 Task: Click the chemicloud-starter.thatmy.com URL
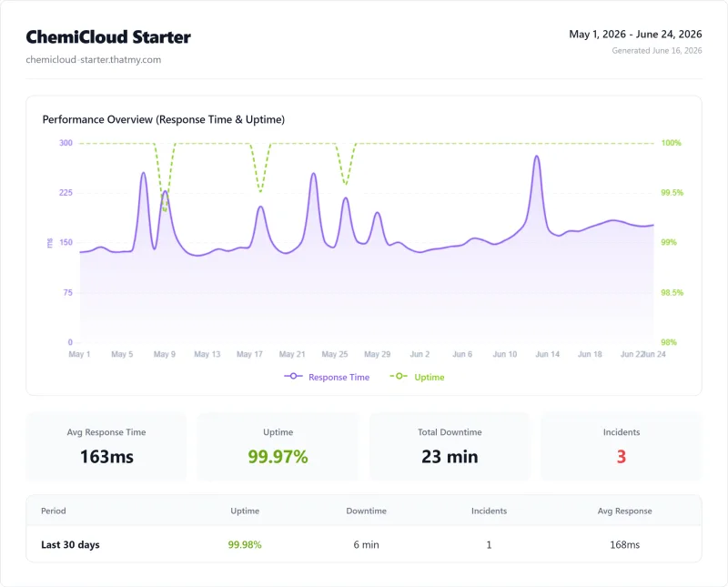(x=94, y=59)
